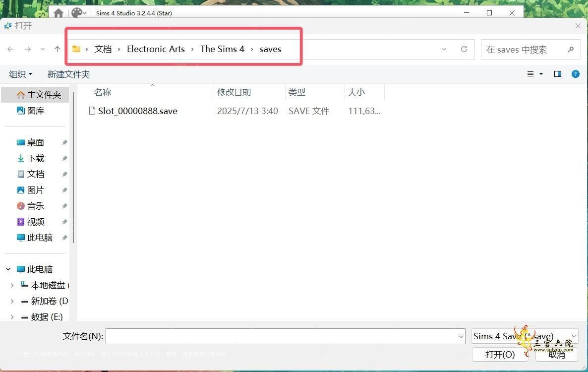Click the pin icon next to 下载
This screenshot has width=588, height=372.
(x=64, y=158)
